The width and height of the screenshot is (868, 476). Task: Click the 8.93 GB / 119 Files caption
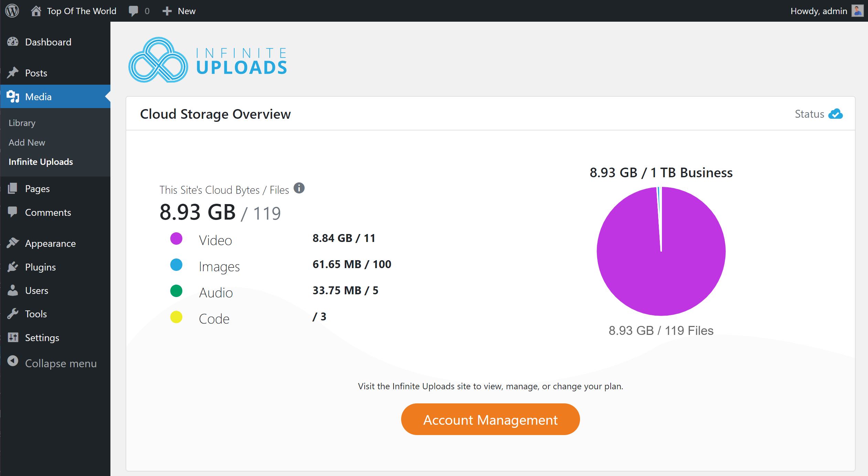point(661,330)
